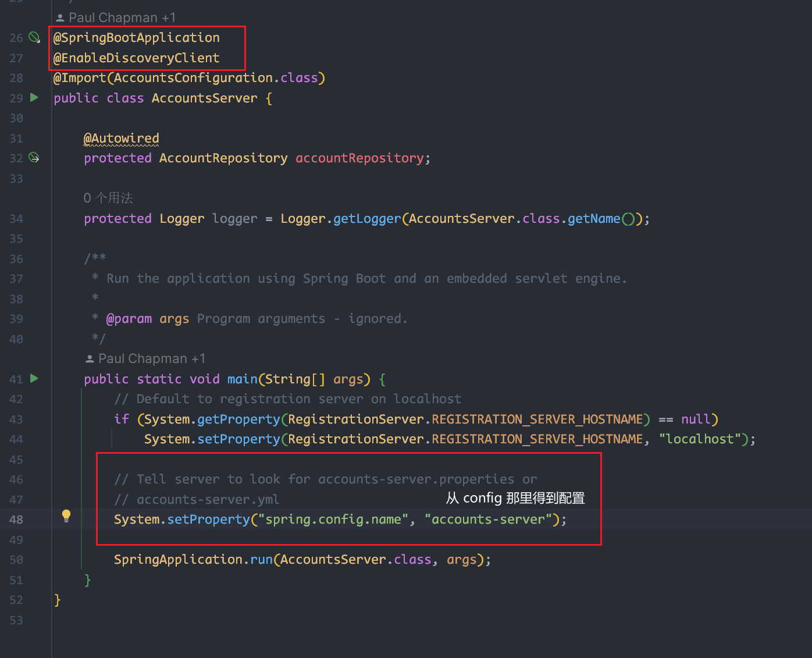Click the closing brace on line 52
Viewport: 812px width, 658px height.
57,600
